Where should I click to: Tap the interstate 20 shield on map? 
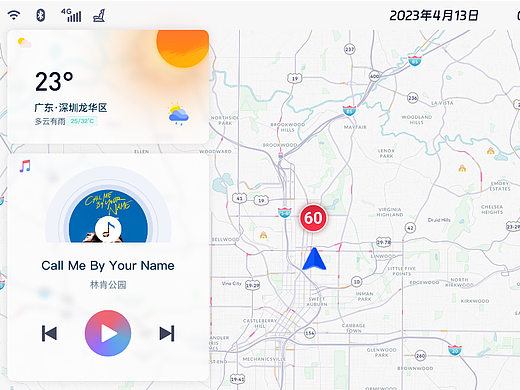[455, 350]
